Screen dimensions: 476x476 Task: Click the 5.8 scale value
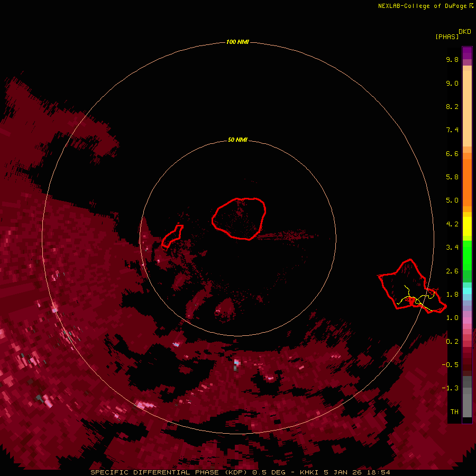point(452,177)
